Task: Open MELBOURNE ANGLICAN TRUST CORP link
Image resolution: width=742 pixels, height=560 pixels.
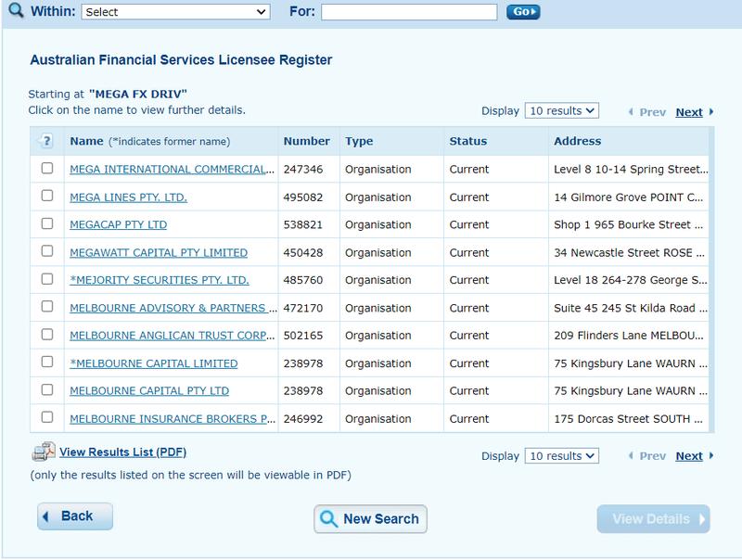Action: pyautogui.click(x=173, y=336)
